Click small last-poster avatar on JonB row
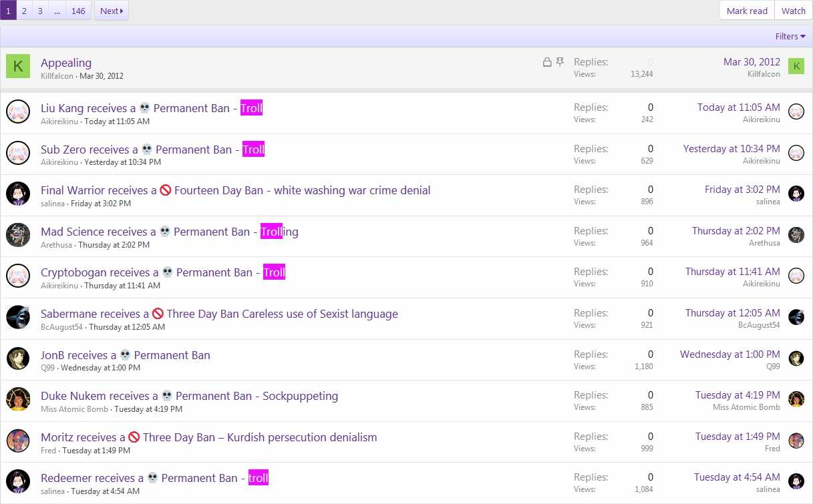813x504 pixels. click(796, 358)
